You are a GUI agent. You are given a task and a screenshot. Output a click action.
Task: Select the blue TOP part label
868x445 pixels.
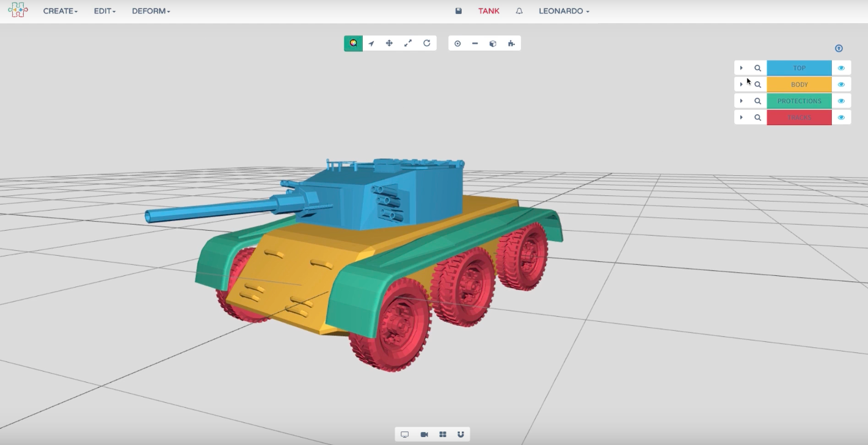tap(799, 68)
